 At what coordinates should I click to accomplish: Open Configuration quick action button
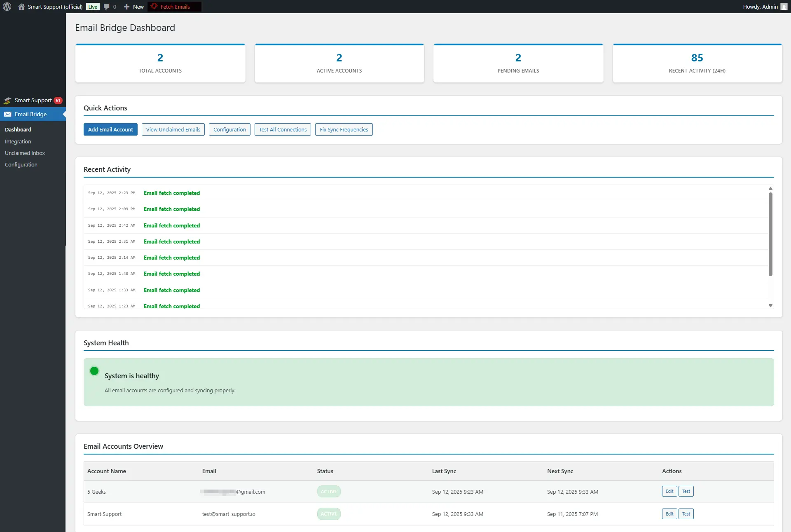pos(229,129)
